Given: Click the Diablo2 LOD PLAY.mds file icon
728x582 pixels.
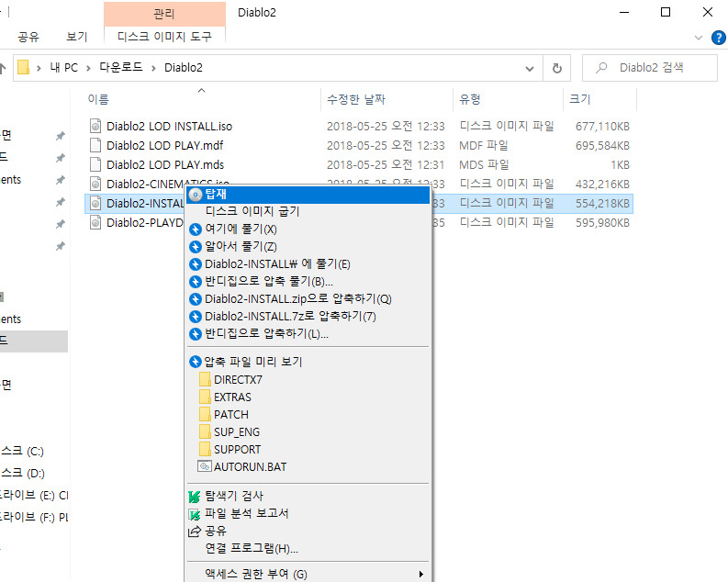Looking at the screenshot, I should [95, 164].
